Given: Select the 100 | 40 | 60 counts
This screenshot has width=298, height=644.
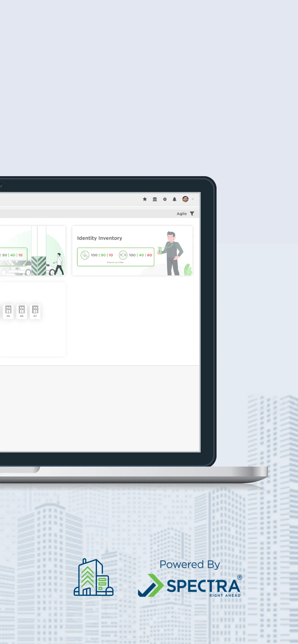Looking at the screenshot, I should point(140,255).
